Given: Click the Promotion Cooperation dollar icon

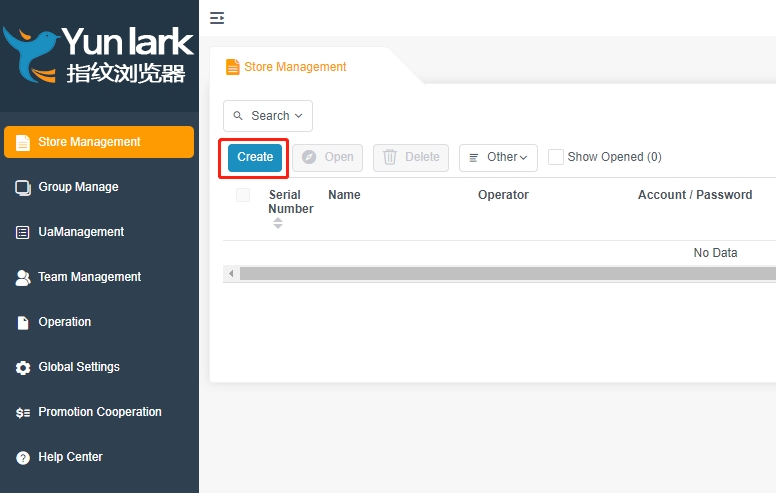Looking at the screenshot, I should point(22,412).
